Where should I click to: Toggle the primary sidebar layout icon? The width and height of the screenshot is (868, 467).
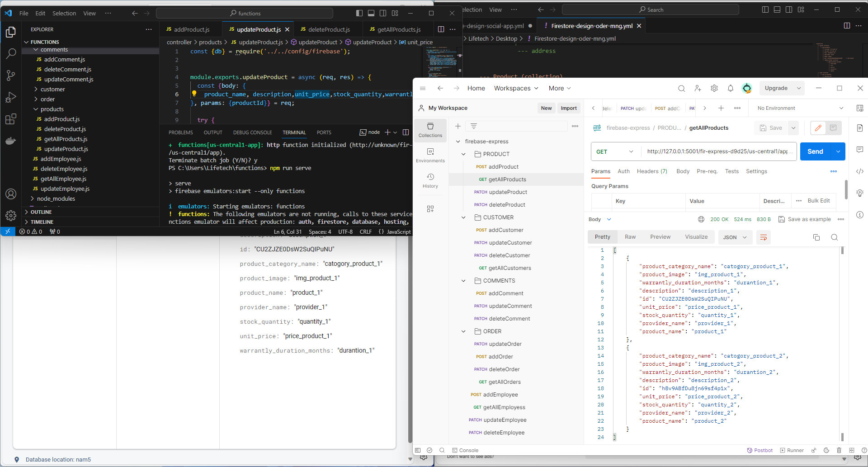click(359, 13)
